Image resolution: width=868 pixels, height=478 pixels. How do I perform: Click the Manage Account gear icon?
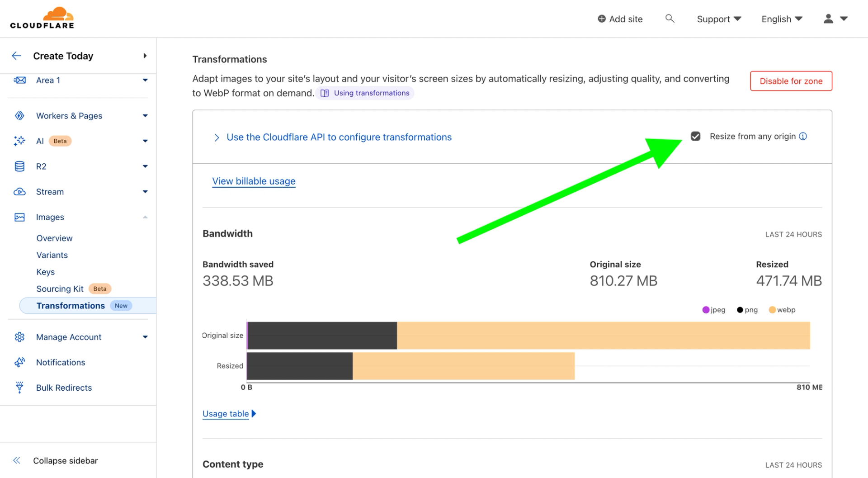19,337
